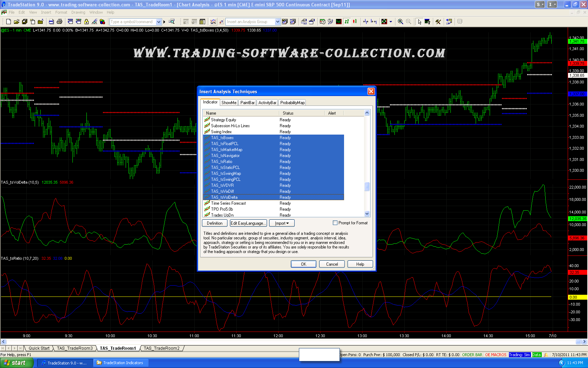Image resolution: width=588 pixels, height=368 pixels.
Task: Click the Zoom In magnifier icon
Action: coord(400,22)
